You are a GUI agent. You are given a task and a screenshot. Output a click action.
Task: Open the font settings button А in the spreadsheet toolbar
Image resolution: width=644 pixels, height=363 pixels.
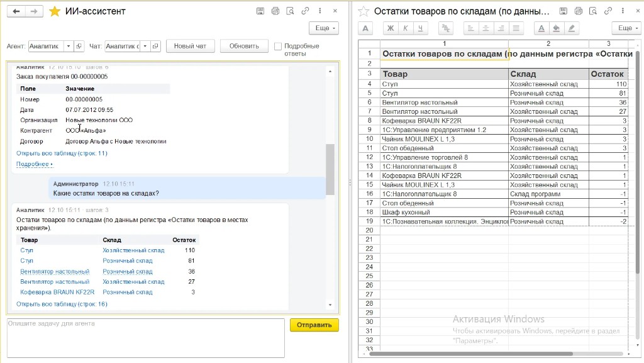(365, 28)
